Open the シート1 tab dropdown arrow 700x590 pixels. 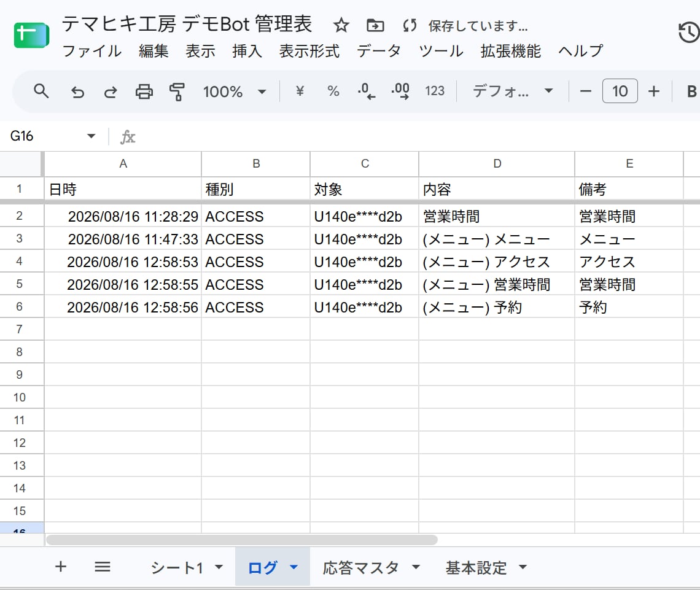pos(219,567)
